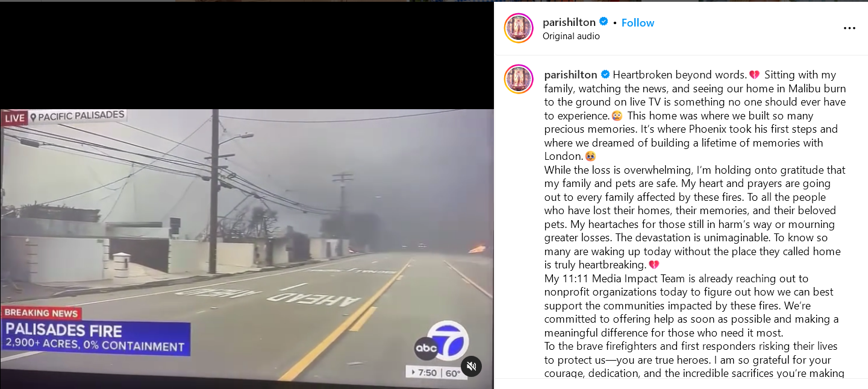The width and height of the screenshot is (868, 389).
Task: Open the parishilton username in the caption
Action: pyautogui.click(x=570, y=75)
